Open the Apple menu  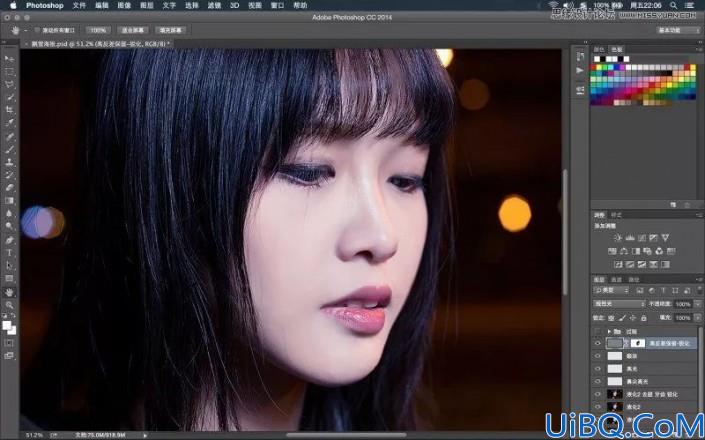pyautogui.click(x=13, y=5)
